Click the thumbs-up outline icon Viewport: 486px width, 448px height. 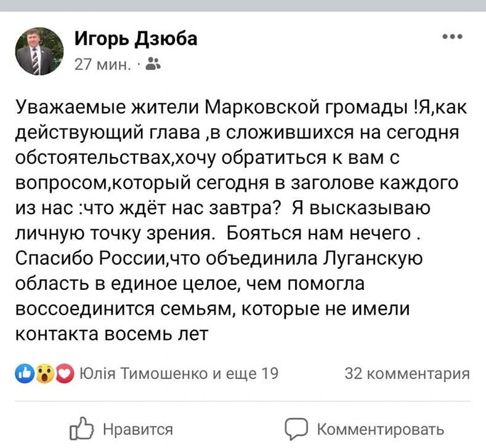[83, 428]
